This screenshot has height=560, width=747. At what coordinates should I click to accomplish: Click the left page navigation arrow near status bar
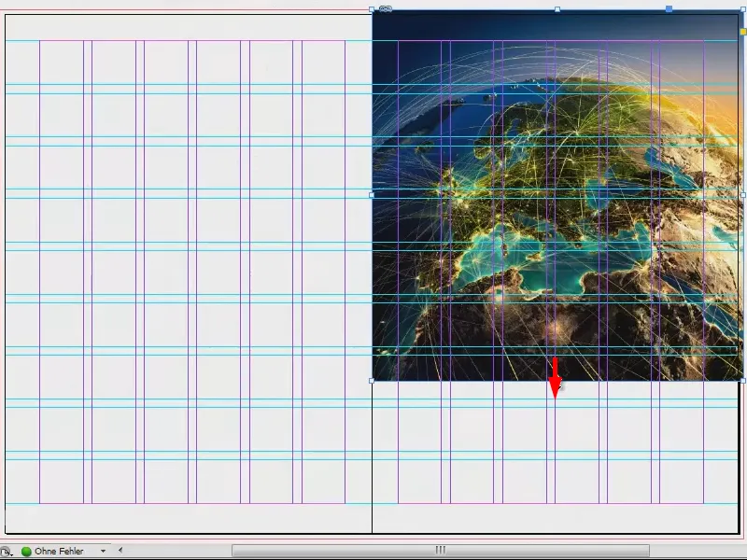coord(121,550)
